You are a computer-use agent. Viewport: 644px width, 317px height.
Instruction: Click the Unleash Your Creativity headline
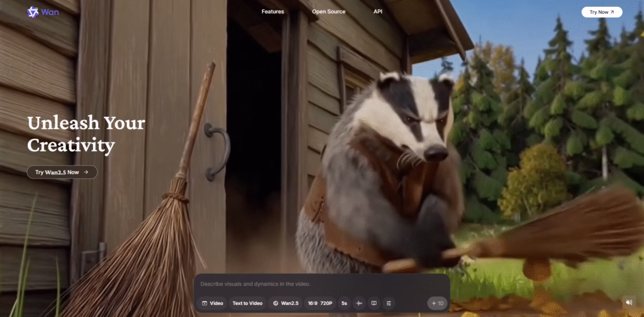coord(86,134)
